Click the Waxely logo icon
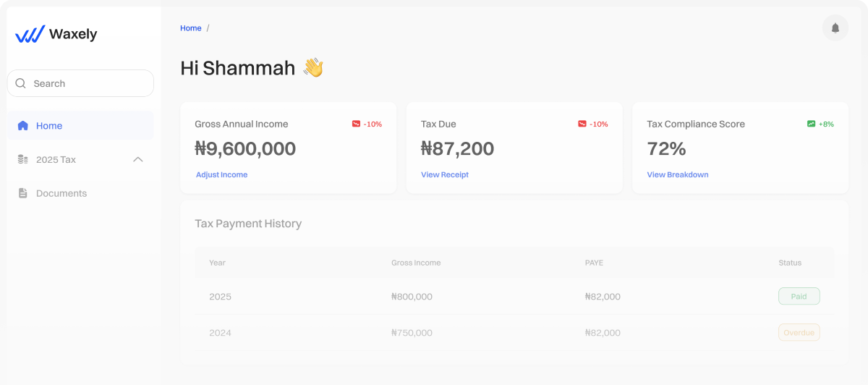The width and height of the screenshot is (868, 385). tap(30, 34)
